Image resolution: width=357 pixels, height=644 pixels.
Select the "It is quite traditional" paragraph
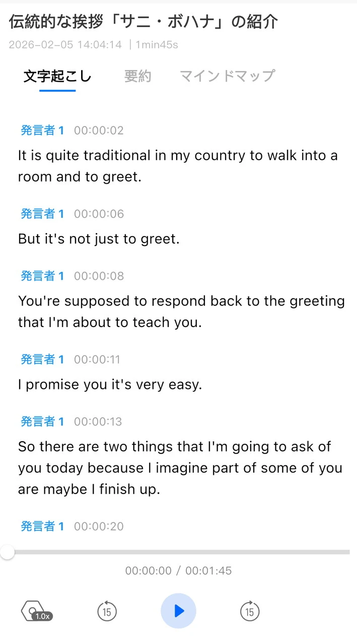(178, 166)
